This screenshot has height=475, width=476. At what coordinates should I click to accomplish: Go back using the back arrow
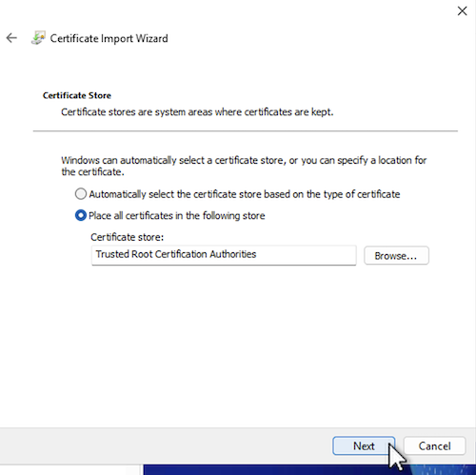pos(11,38)
